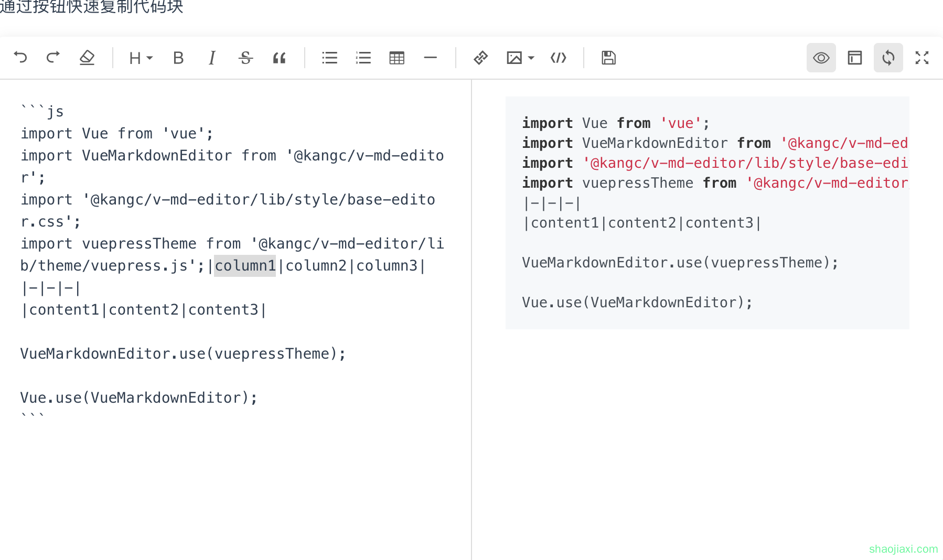The height and width of the screenshot is (560, 943).
Task: Apply italic formatting
Action: (x=212, y=58)
